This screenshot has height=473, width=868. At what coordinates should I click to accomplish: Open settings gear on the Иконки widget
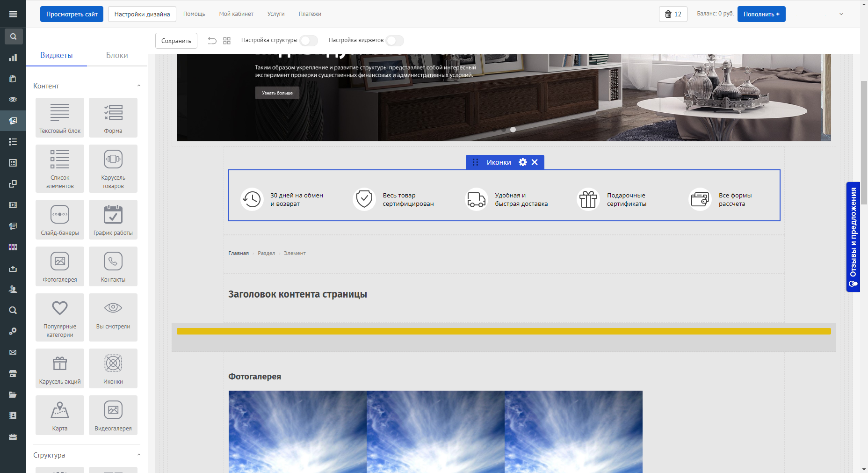click(x=522, y=162)
